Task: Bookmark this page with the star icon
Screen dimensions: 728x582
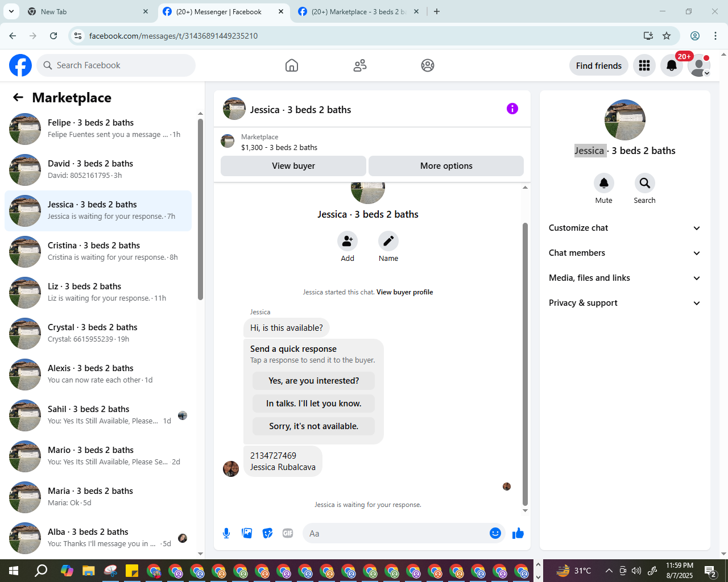Action: (x=667, y=36)
